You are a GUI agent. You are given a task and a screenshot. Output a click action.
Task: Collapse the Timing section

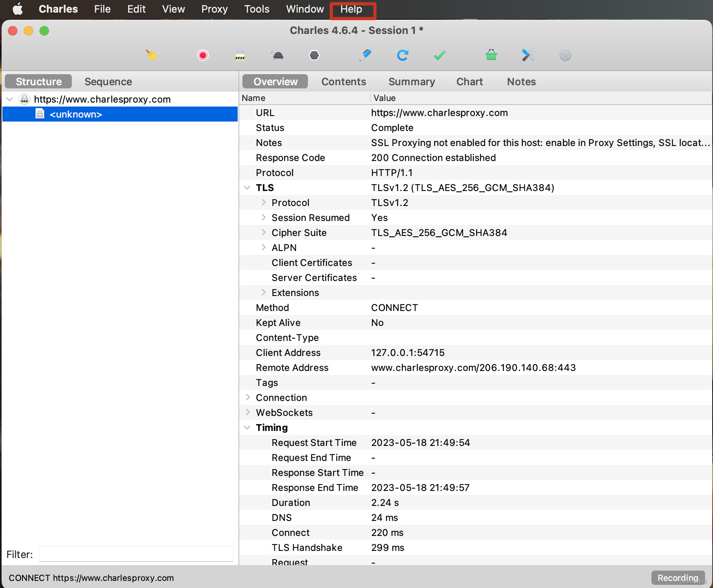point(248,427)
